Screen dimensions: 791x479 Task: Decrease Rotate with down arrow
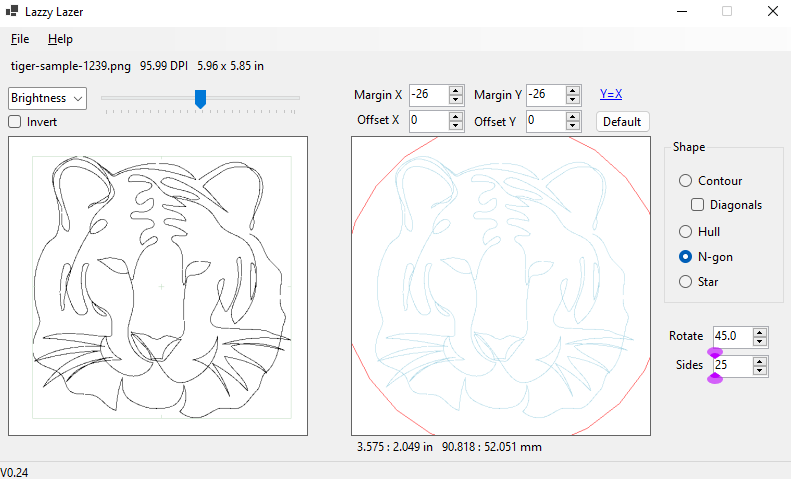coord(760,341)
